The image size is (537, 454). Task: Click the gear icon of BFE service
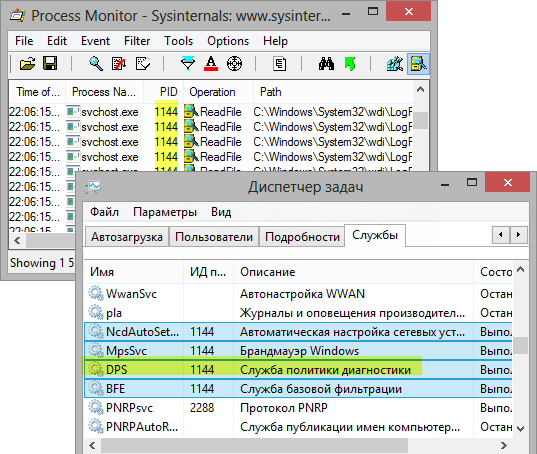coord(96,389)
